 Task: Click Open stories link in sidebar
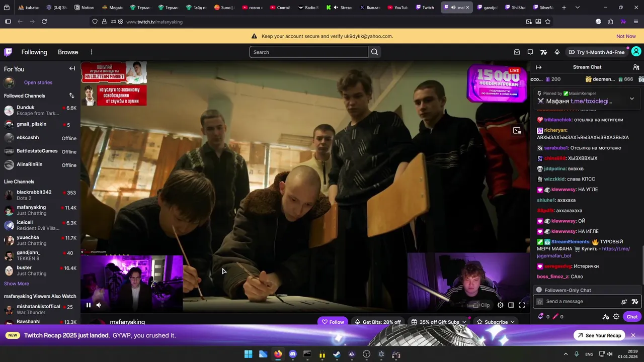[38, 82]
